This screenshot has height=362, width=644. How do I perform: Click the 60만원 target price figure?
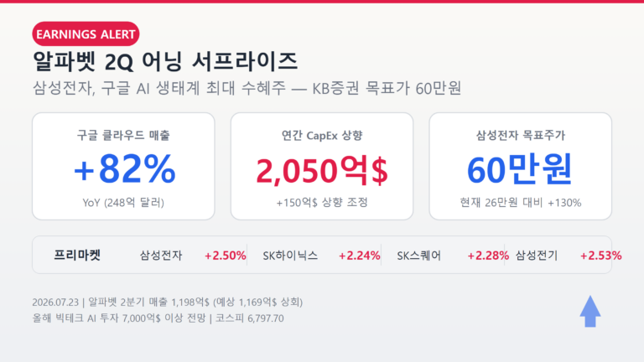click(x=520, y=168)
